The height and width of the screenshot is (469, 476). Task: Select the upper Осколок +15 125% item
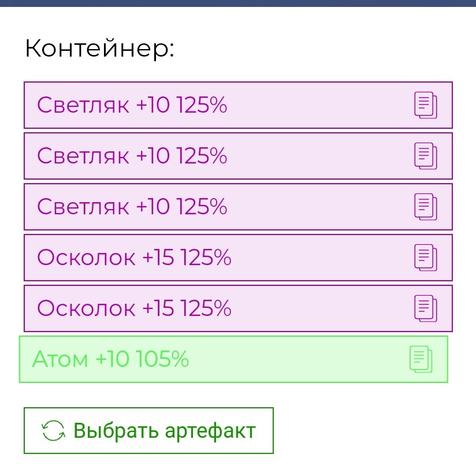[x=239, y=258]
